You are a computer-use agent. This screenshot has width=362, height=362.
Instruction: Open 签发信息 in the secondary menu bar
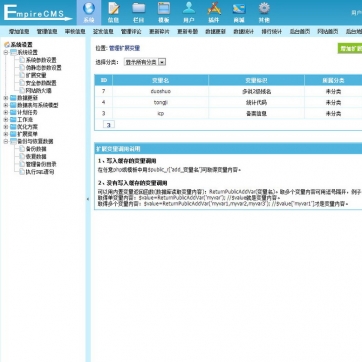click(x=103, y=32)
